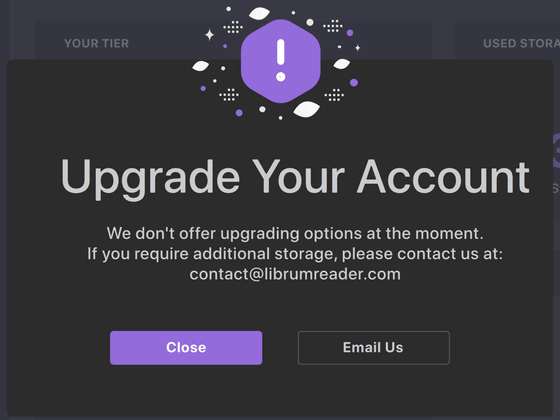Click the Email Us button
This screenshot has height=420, width=560.
(374, 348)
